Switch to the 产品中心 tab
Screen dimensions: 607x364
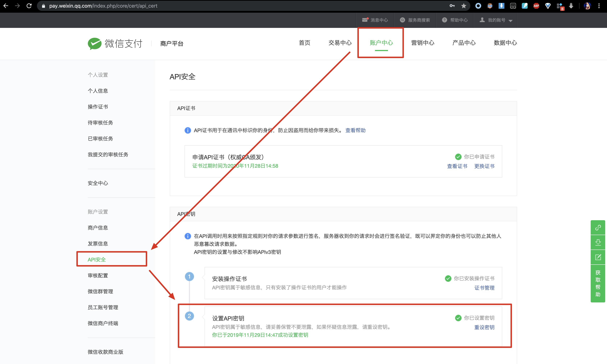(x=464, y=43)
